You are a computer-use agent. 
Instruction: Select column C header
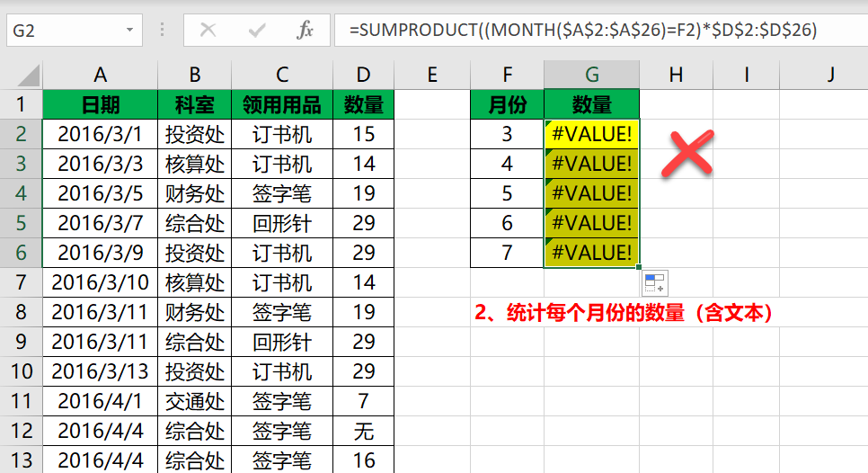click(282, 75)
